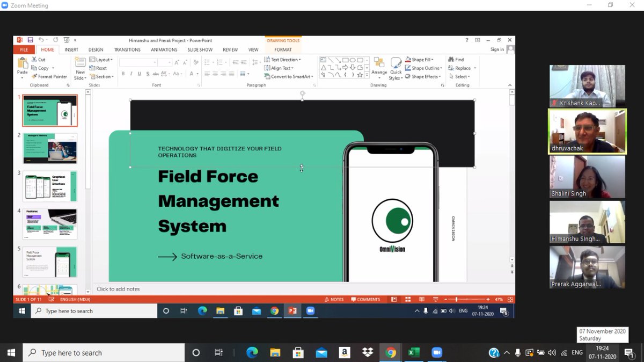
Task: Click the zoom slider in status bar
Action: [467, 299]
